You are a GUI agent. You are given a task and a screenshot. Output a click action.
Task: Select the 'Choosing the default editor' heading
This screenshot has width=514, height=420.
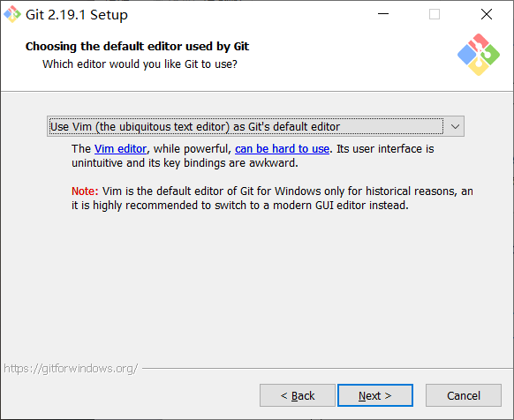coord(137,47)
